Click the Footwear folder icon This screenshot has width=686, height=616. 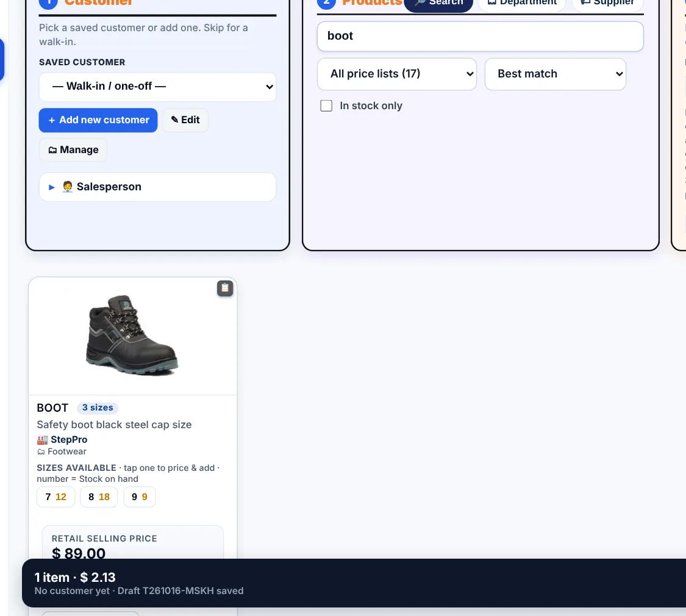point(41,451)
